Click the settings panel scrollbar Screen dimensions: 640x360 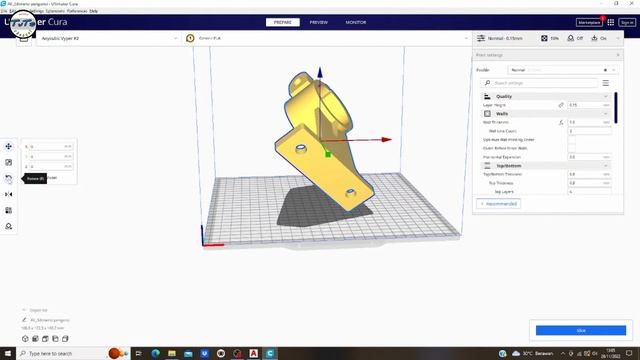click(x=616, y=108)
